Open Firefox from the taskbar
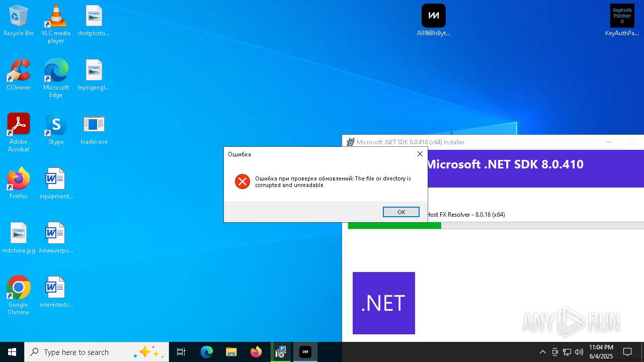 tap(256, 352)
